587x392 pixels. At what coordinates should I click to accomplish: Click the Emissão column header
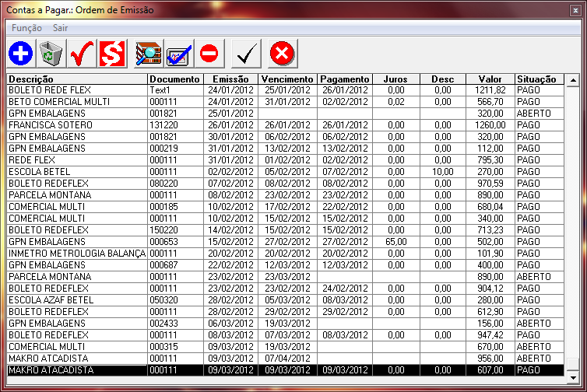click(x=230, y=79)
